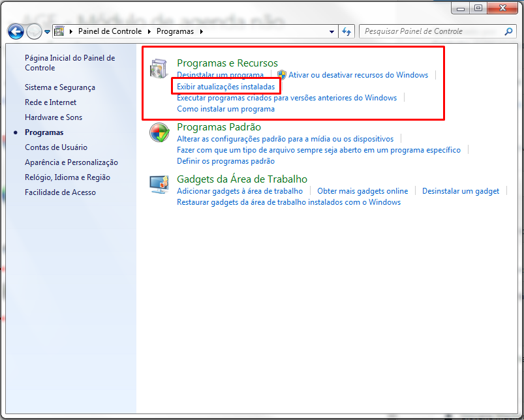Open Página Inicial do Painel de Controle
524x420 pixels.
(x=70, y=63)
